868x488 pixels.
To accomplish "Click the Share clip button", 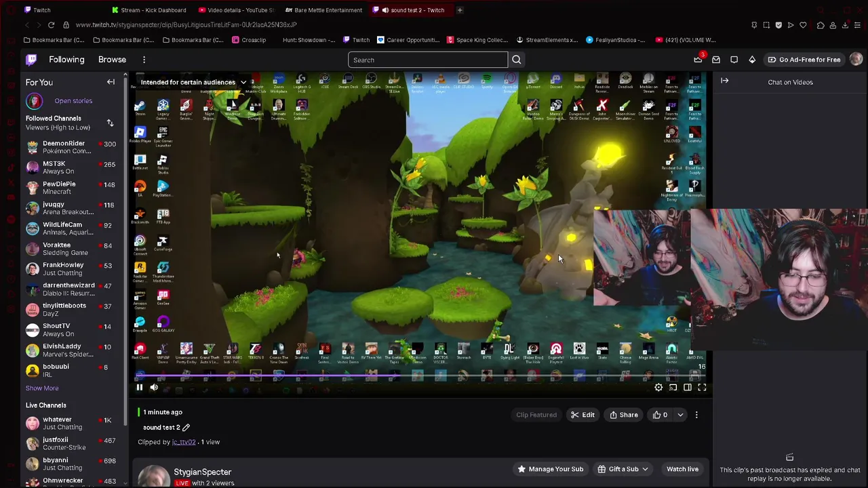I will pos(624,415).
